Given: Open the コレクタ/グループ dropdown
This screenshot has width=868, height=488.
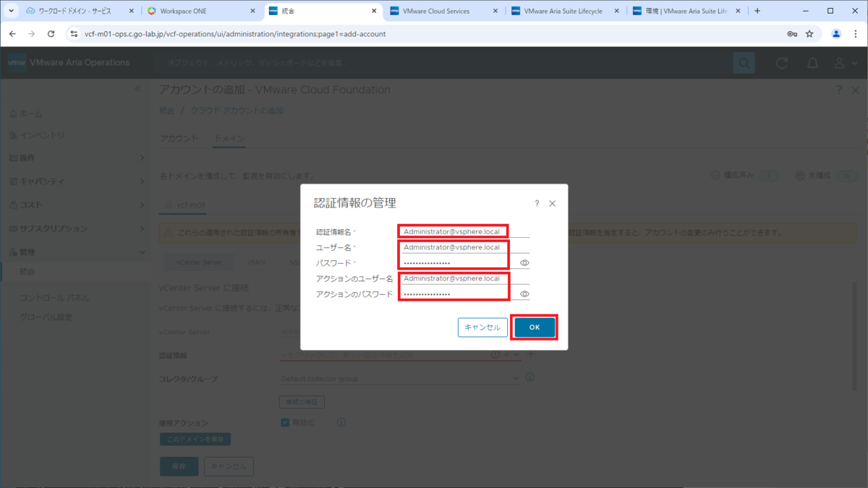Looking at the screenshot, I should (400, 378).
